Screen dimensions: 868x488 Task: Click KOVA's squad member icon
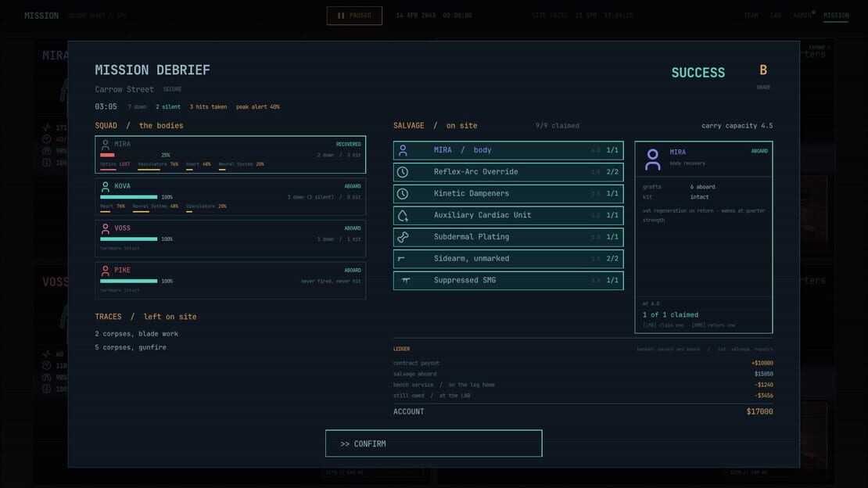pyautogui.click(x=106, y=187)
